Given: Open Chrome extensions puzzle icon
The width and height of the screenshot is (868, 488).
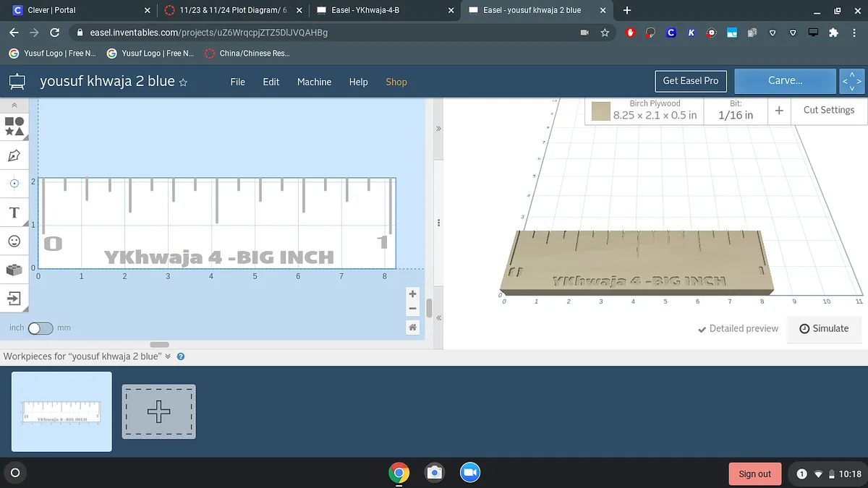Looking at the screenshot, I should pos(833,33).
